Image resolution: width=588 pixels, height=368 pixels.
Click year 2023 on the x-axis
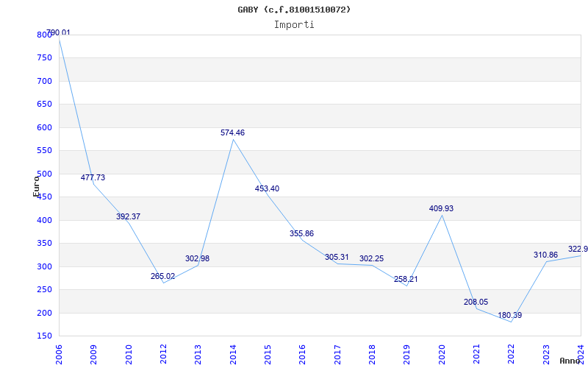pos(546,355)
